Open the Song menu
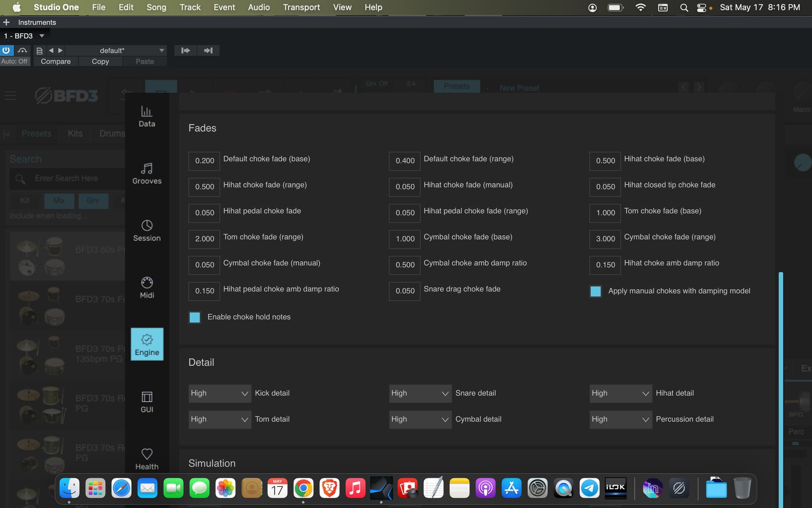This screenshot has height=508, width=812. (156, 7)
